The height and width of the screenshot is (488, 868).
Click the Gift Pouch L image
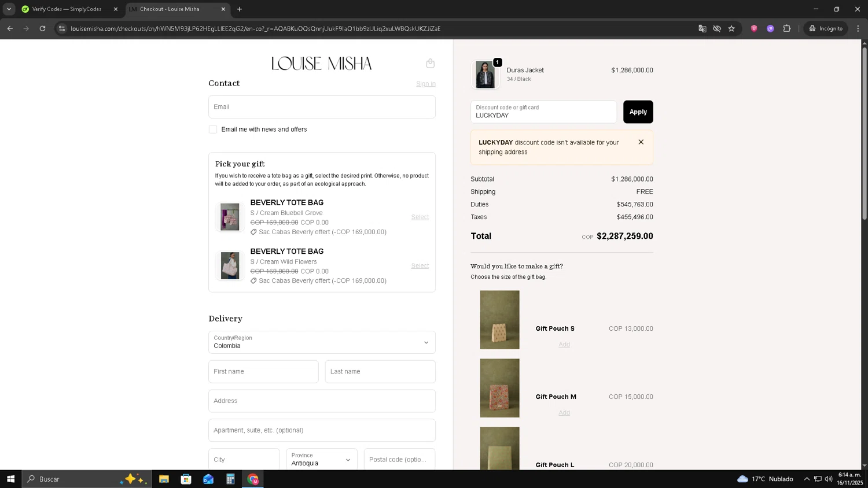pos(499,448)
